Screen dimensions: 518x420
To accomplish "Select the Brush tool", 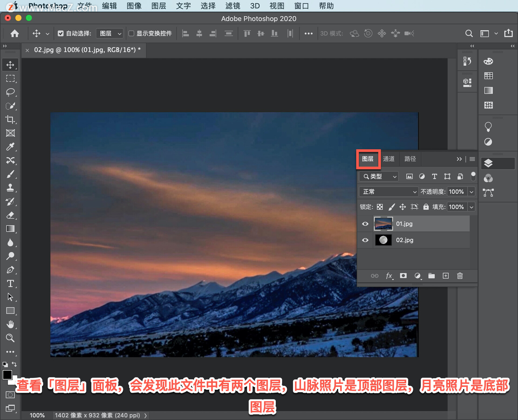I will [x=10, y=174].
